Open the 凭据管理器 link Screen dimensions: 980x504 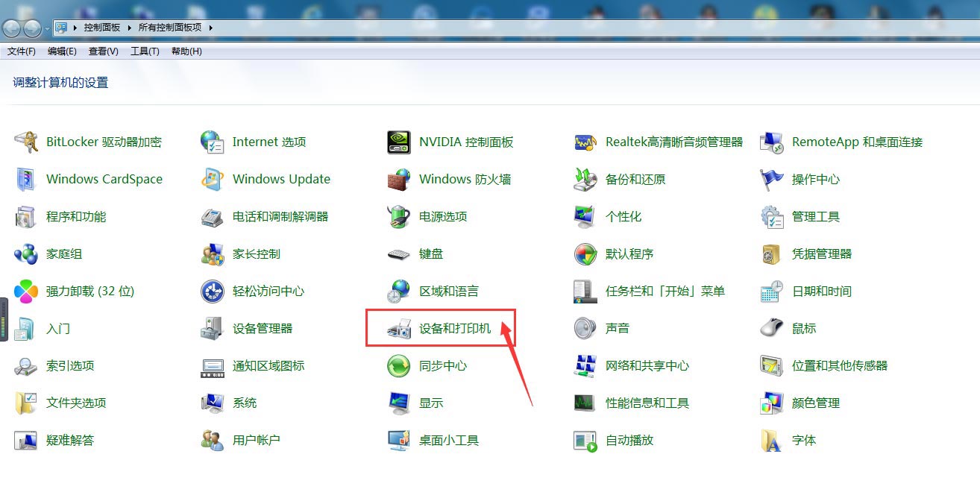[x=822, y=253]
